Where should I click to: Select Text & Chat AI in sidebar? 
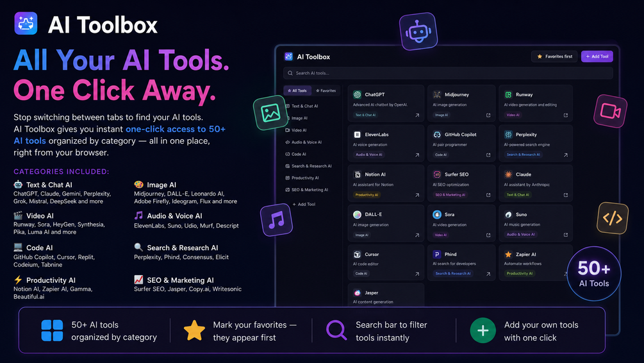pyautogui.click(x=302, y=106)
